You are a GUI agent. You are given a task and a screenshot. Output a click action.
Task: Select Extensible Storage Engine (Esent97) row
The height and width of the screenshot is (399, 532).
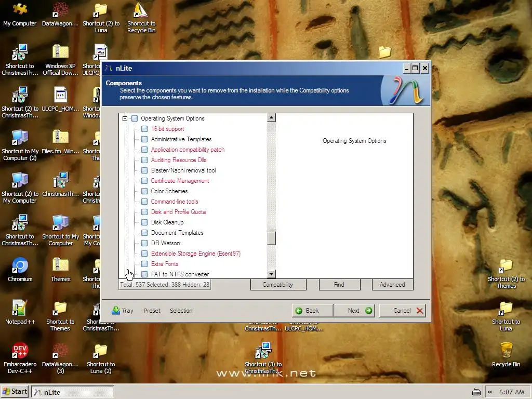tap(195, 254)
